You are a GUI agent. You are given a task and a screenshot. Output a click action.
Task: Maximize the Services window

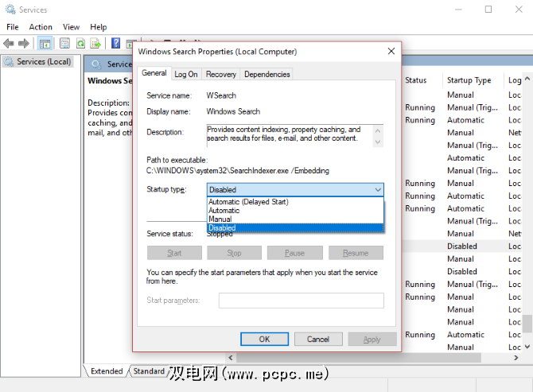pyautogui.click(x=488, y=10)
